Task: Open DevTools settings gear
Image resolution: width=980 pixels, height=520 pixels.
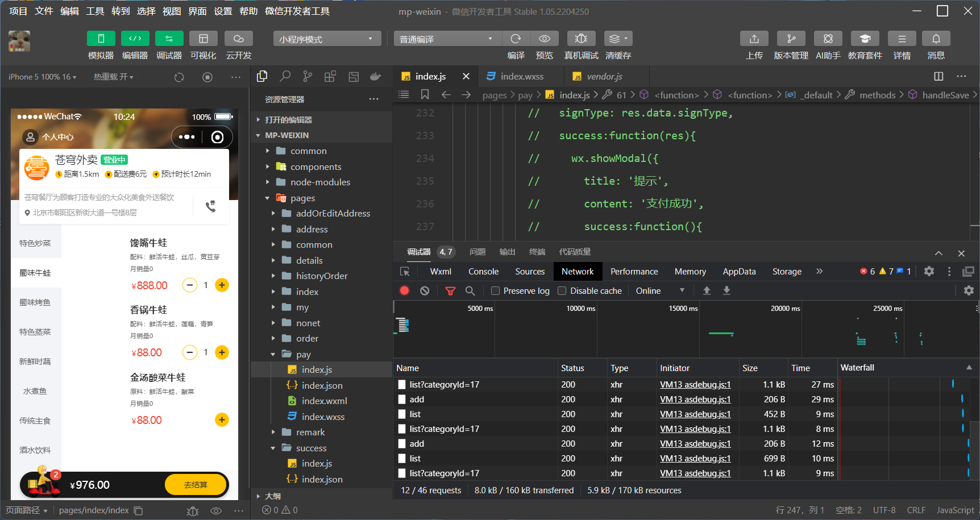Action: click(x=929, y=271)
